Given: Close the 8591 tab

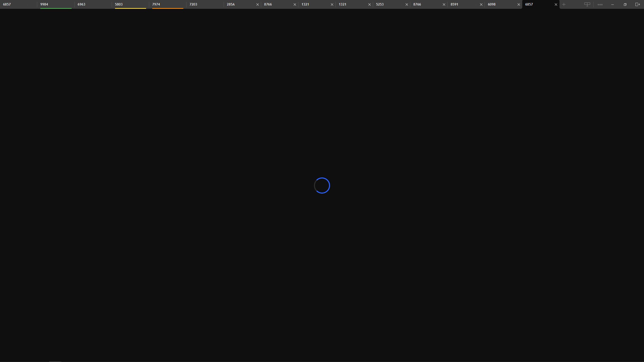Looking at the screenshot, I should point(481,4).
